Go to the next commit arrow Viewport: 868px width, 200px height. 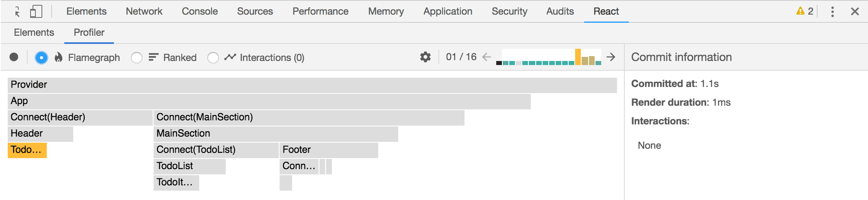(x=611, y=57)
